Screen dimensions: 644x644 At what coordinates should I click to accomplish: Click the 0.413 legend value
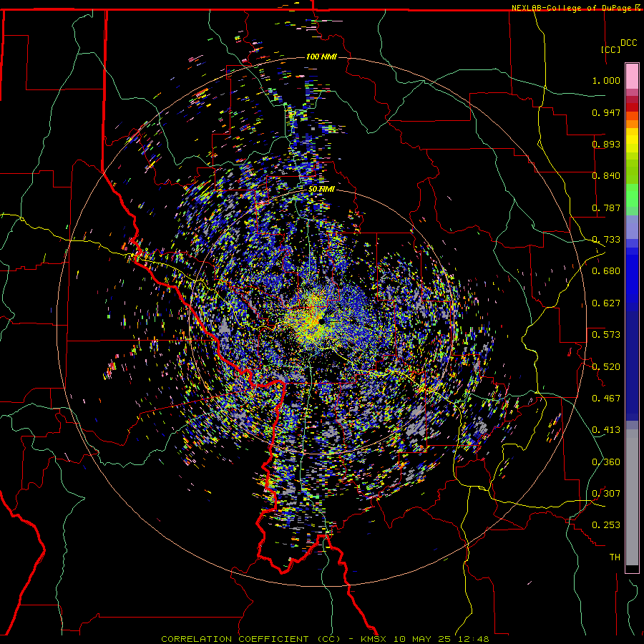[606, 430]
